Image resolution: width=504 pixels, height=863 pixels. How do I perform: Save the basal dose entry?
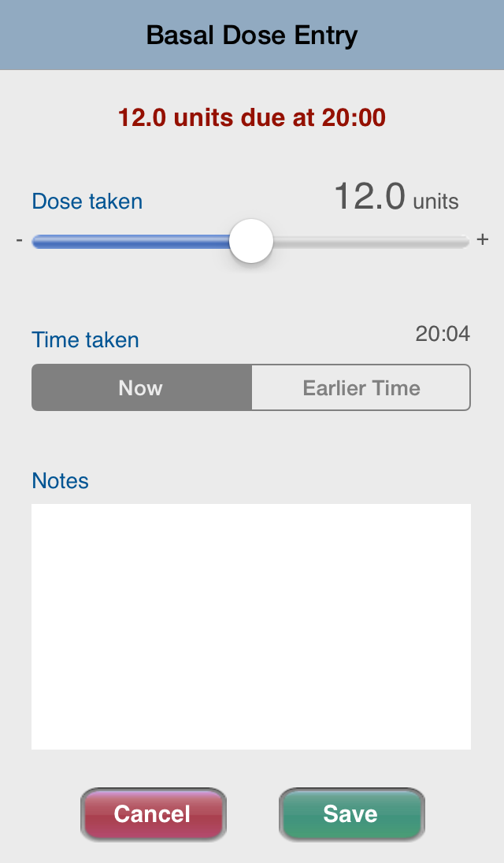pyautogui.click(x=351, y=814)
